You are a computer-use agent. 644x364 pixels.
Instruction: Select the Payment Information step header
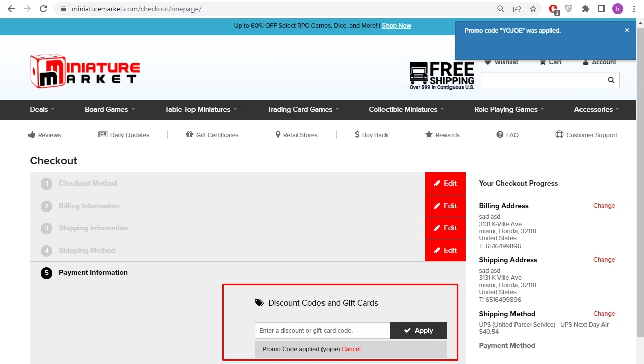tap(93, 273)
